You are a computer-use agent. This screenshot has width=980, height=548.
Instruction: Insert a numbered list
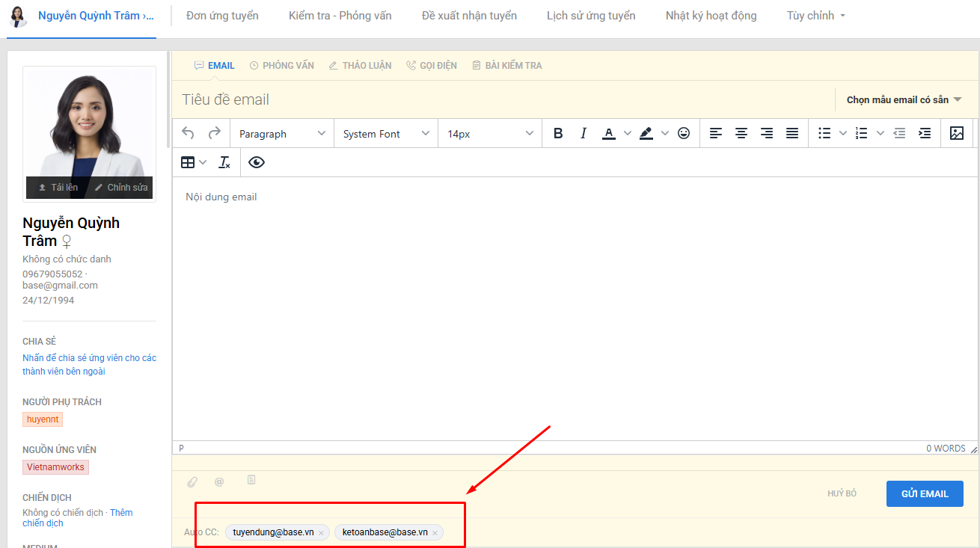click(x=862, y=133)
